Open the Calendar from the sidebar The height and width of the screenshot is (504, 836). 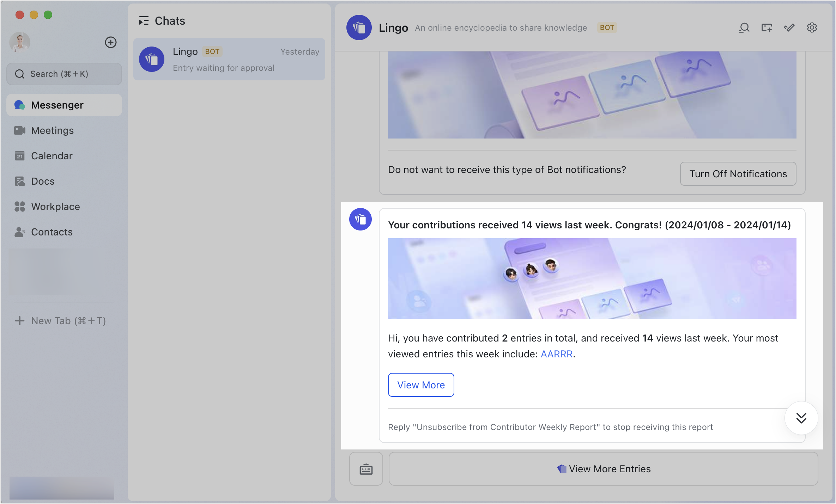click(52, 156)
